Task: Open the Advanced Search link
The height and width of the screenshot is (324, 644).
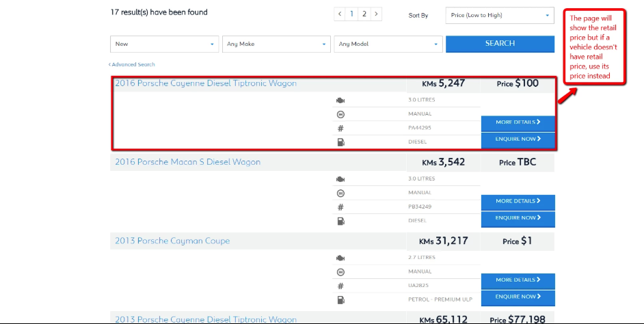Action: (x=132, y=64)
